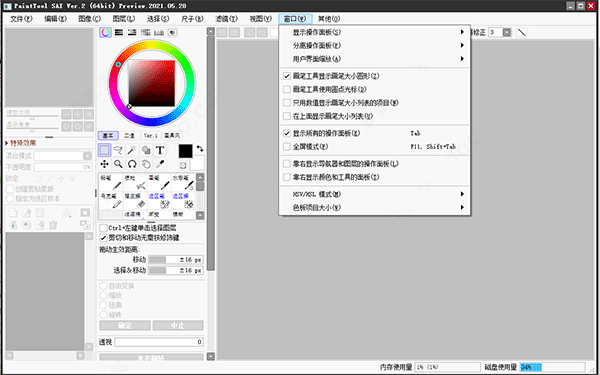Viewport: 600px width, 375px height.
Task: Uncheck 剪切和移动无需按修饰键 checkbox
Action: click(103, 238)
